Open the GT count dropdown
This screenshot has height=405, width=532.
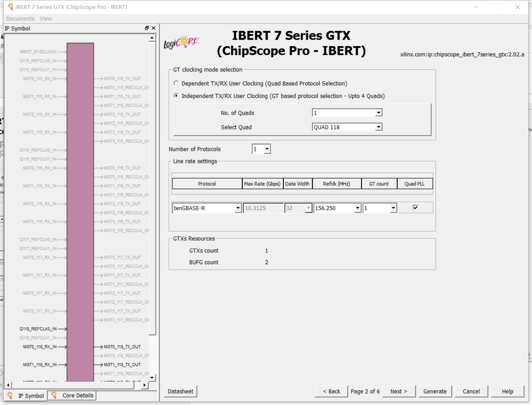(393, 208)
